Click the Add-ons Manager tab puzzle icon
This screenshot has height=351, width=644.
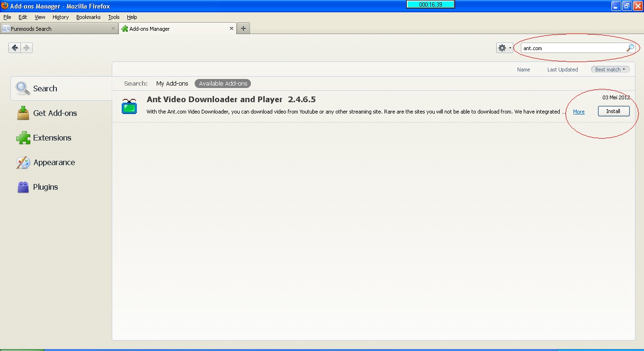coord(125,28)
